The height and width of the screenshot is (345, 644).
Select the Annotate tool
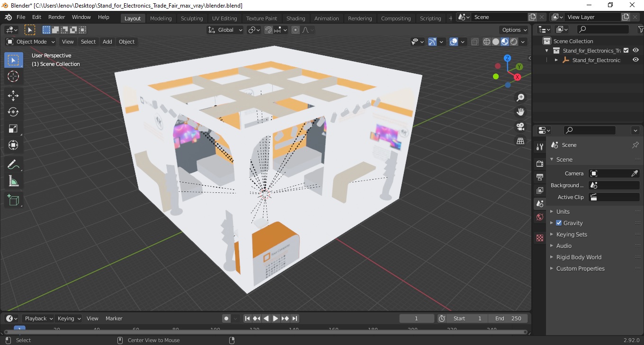[13, 164]
